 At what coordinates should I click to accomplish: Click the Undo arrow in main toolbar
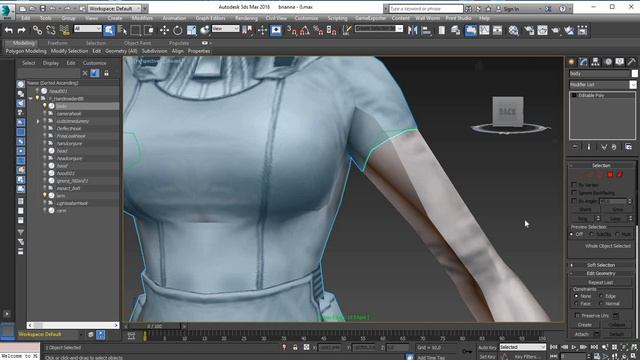(x=9, y=30)
